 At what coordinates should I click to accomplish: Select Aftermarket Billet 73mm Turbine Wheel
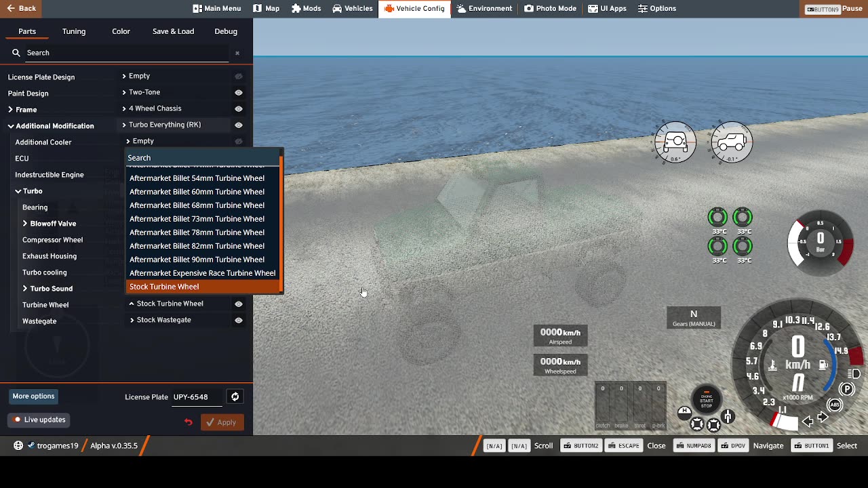(202, 219)
